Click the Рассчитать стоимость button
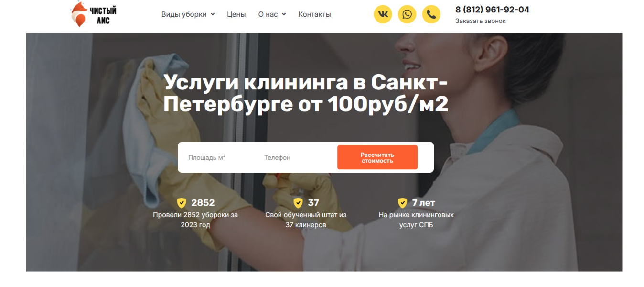The height and width of the screenshot is (287, 644). tap(377, 157)
